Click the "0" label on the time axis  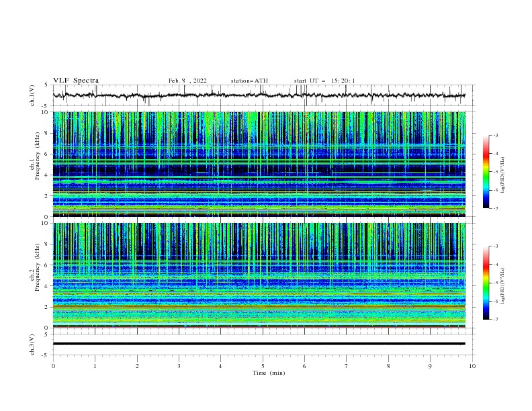[x=53, y=366]
